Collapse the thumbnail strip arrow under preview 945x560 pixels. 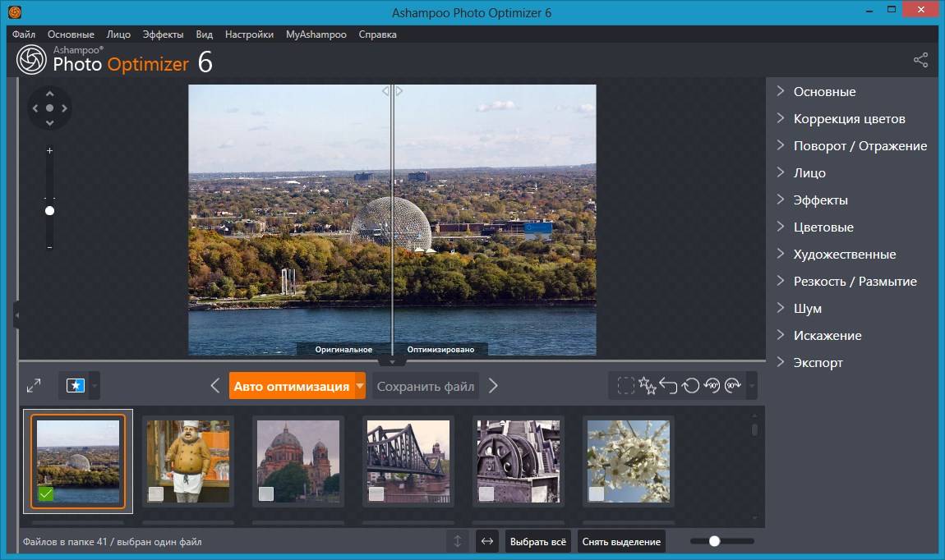(392, 362)
